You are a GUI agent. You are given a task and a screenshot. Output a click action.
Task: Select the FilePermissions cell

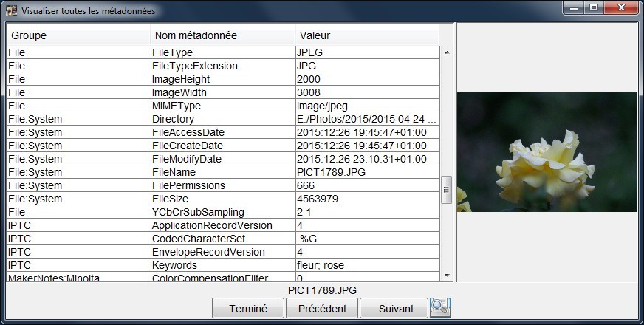coord(223,185)
